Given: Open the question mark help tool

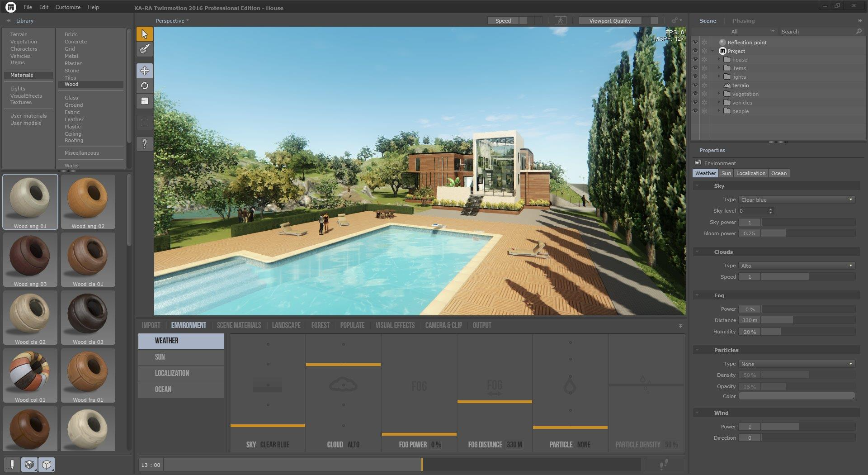Looking at the screenshot, I should pyautogui.click(x=145, y=144).
